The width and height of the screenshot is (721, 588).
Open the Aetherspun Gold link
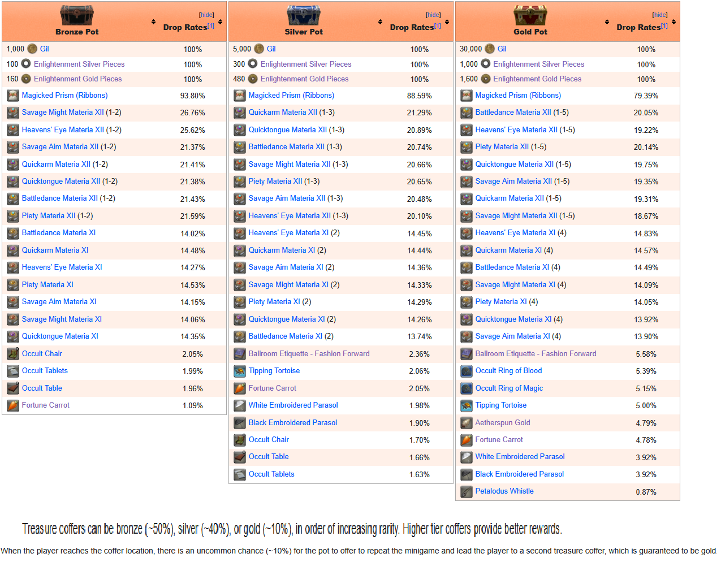point(503,423)
